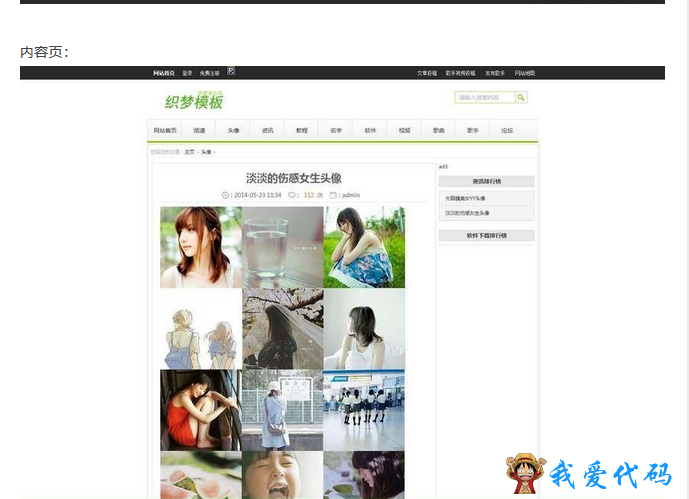The height and width of the screenshot is (499, 689).
Task: Open 网站首页 in the black top bar
Action: [x=164, y=73]
